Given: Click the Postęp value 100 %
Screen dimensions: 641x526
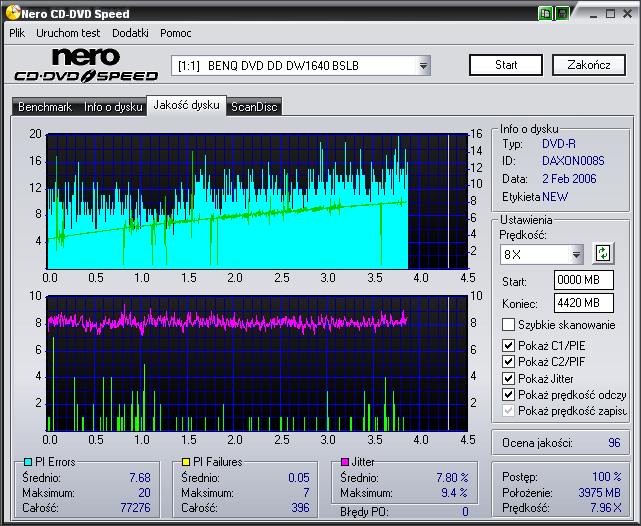Looking at the screenshot, I should point(607,477).
